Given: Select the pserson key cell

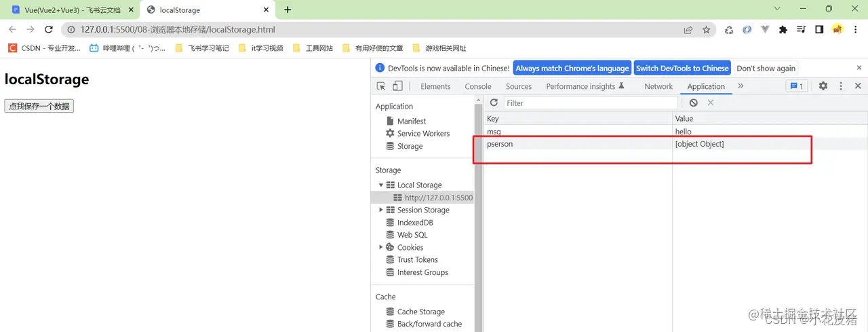Looking at the screenshot, I should coord(578,144).
